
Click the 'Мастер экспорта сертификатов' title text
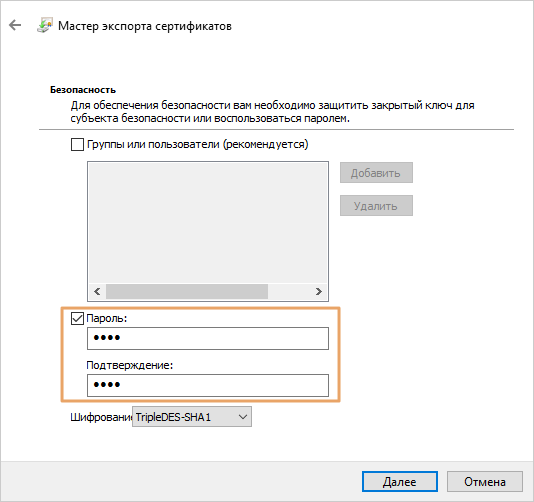(x=145, y=26)
